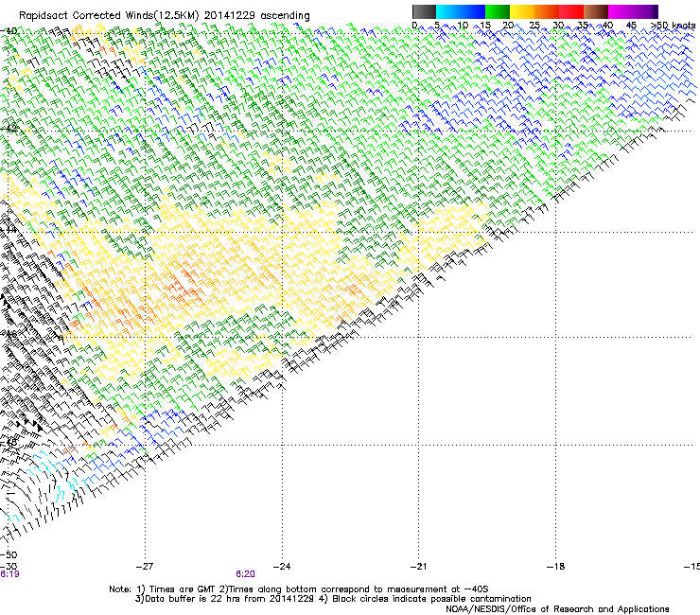Click the '20141229 ascending' date text in title
This screenshot has height=615, width=700.
pyautogui.click(x=256, y=16)
